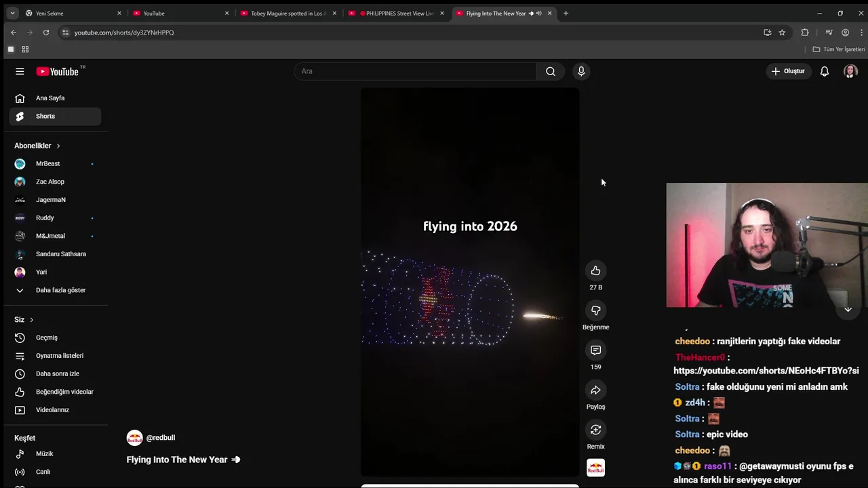Image resolution: width=868 pixels, height=488 pixels.
Task: Expand Abonelikler section arrow
Action: pyautogui.click(x=58, y=146)
